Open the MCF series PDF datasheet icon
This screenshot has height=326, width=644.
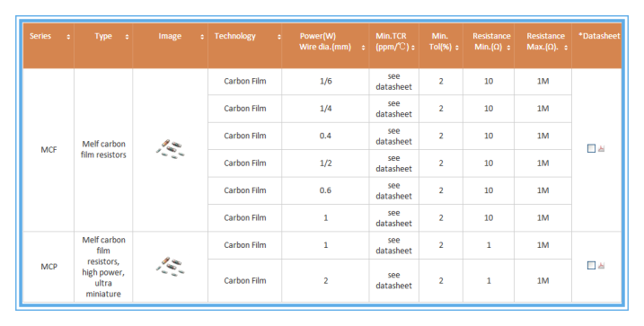601,148
